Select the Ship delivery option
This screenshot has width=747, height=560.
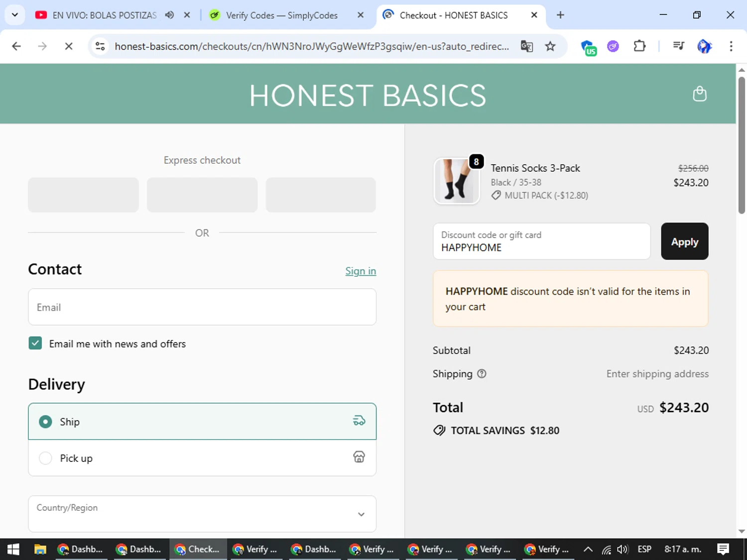202,421
